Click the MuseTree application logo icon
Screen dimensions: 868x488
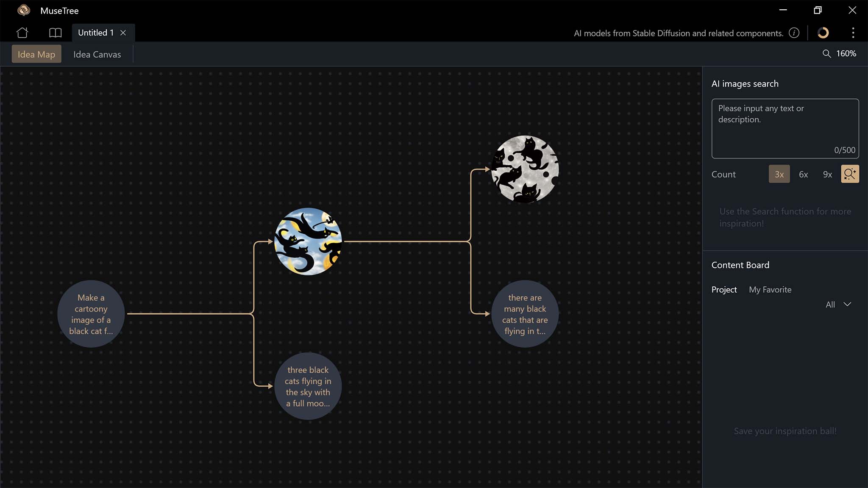24,10
